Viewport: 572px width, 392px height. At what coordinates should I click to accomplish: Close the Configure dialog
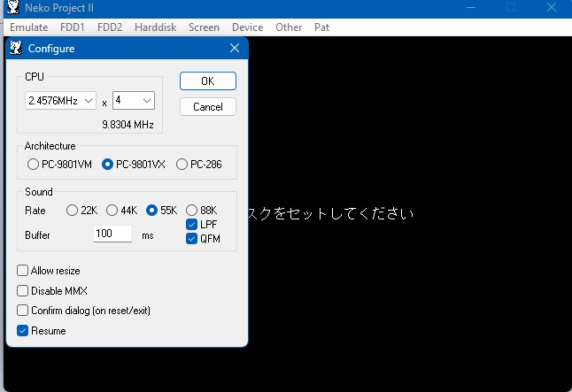[x=235, y=48]
